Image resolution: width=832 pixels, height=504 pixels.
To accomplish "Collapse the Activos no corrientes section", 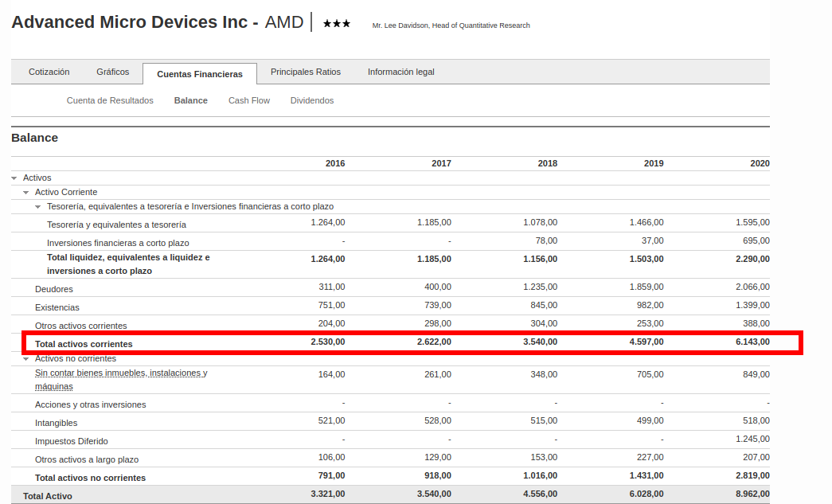I will pos(26,359).
